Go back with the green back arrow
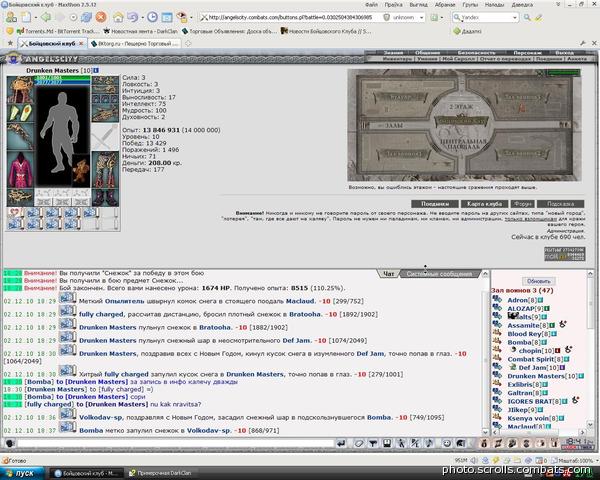 click(46, 17)
